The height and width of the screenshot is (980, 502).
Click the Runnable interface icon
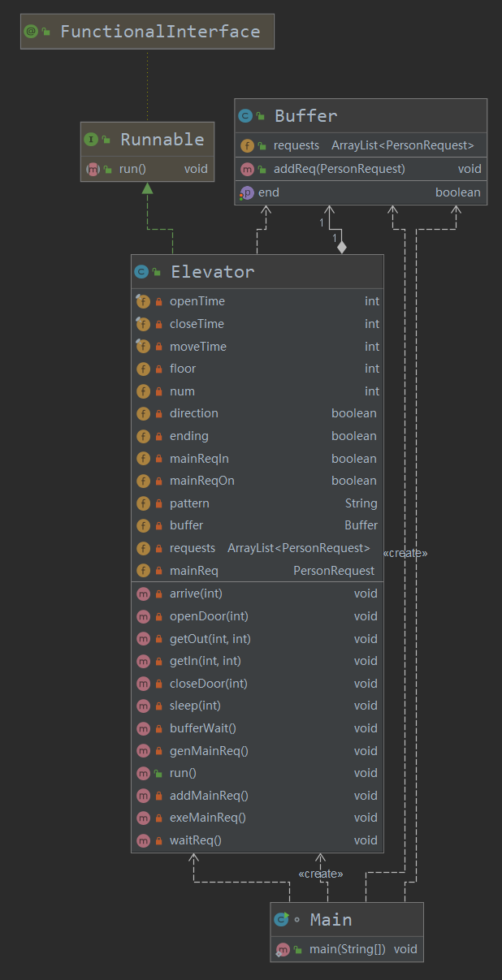pyautogui.click(x=91, y=140)
